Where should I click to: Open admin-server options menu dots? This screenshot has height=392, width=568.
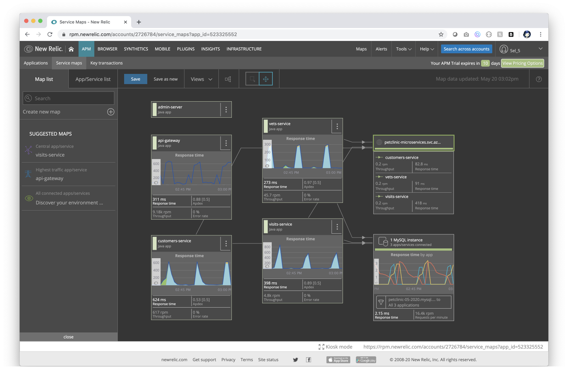tap(226, 110)
